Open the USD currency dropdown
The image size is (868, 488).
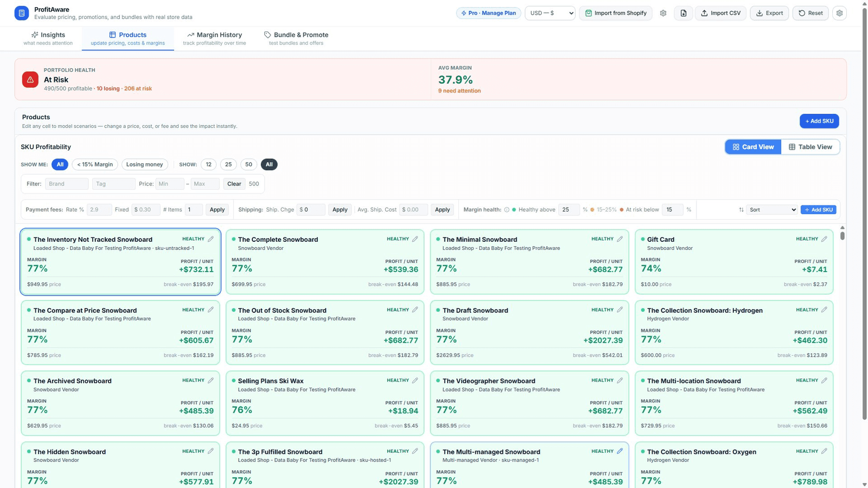(550, 13)
